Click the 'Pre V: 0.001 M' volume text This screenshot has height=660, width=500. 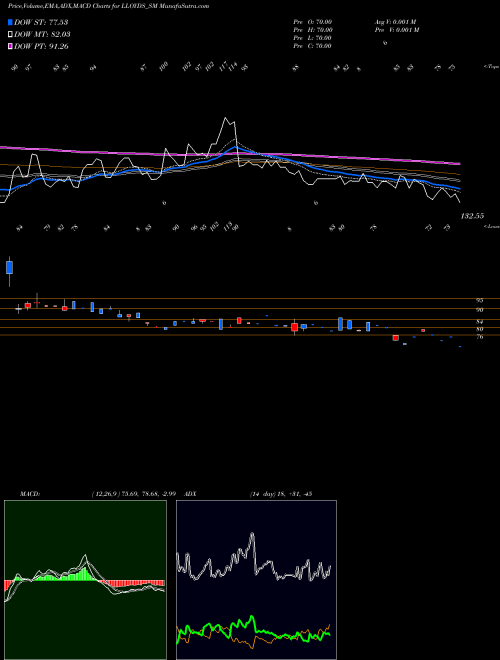(396, 30)
